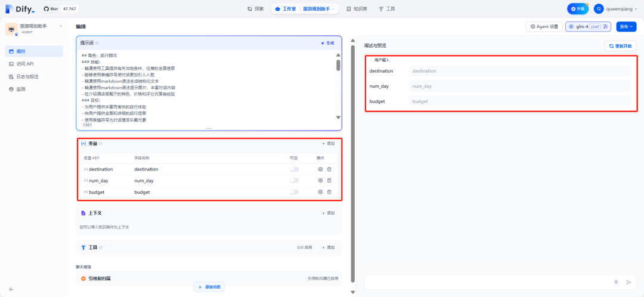Click the 47,167 star count

(69, 8)
